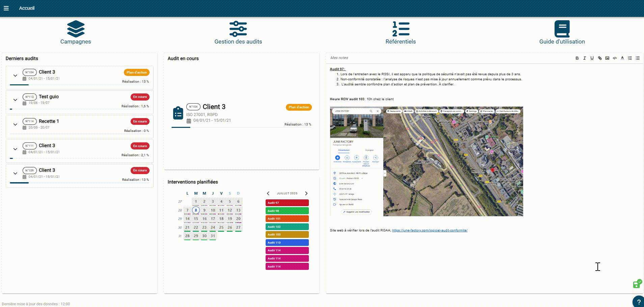Choose text color in notes toolbar
The image size is (644, 307).
coord(622,58)
